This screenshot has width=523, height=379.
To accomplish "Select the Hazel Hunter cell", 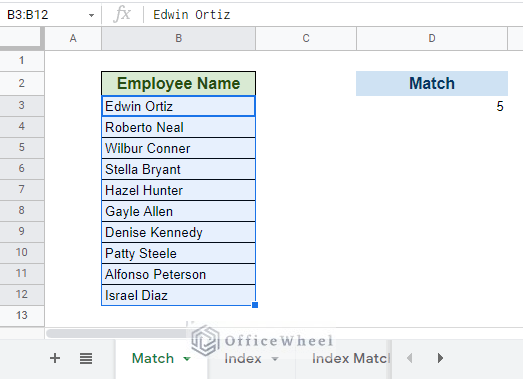I will point(178,190).
